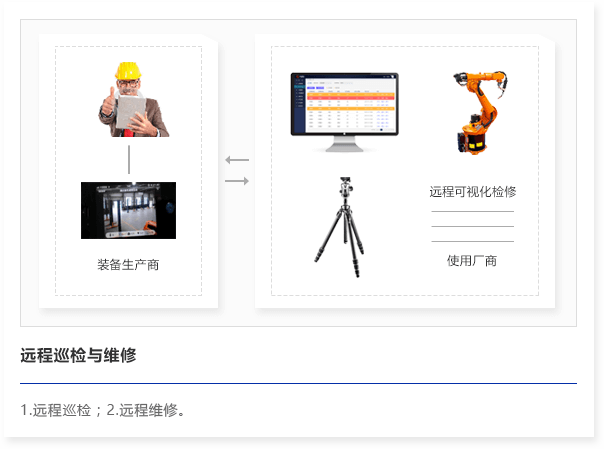The image size is (604, 449).
Task: Click the orange industrial robot arm
Action: 474,112
